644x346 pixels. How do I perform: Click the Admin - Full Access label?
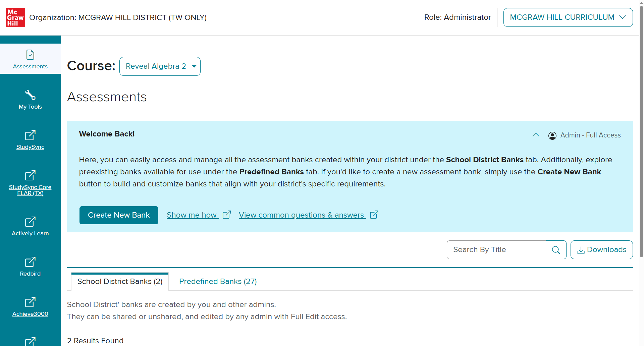pos(590,135)
